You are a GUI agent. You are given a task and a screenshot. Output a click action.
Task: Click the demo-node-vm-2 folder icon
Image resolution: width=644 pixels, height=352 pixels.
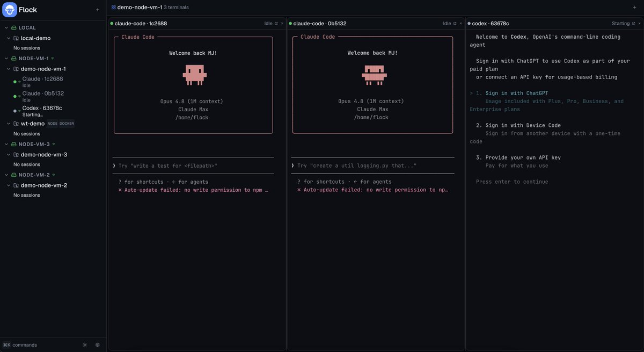16,185
